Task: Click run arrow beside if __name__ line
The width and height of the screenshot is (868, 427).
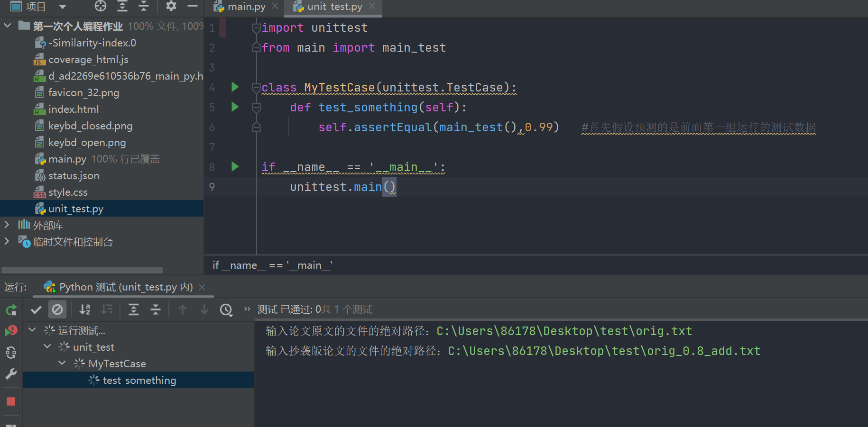Action: [235, 166]
